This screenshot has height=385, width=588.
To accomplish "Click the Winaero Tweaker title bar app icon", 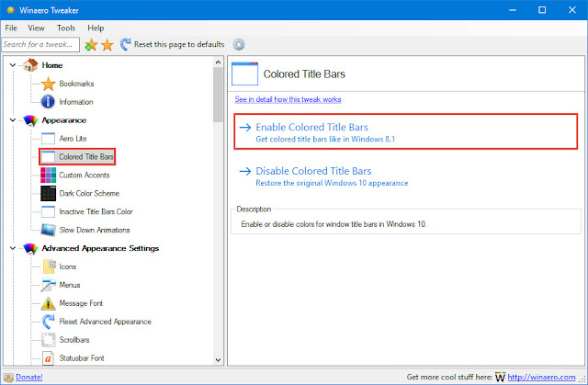I will coord(11,10).
